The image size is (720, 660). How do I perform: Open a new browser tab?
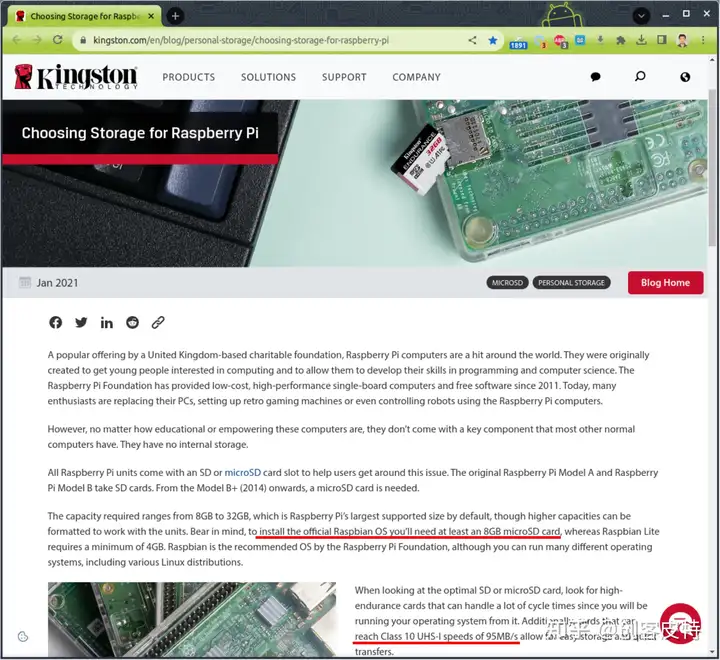[175, 16]
